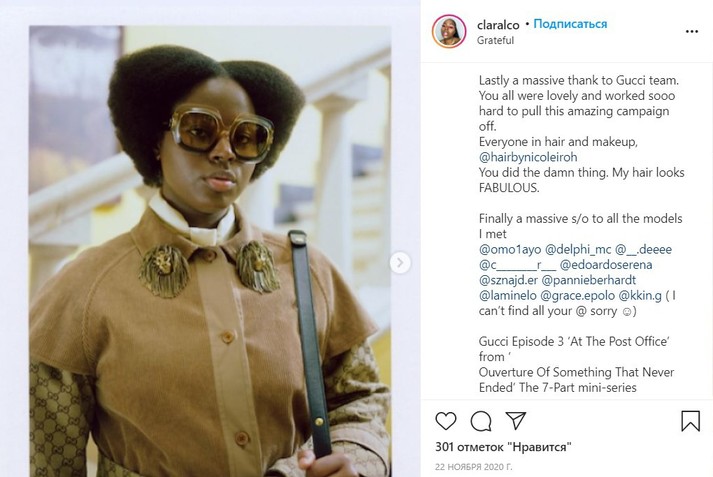Go to the next photo with the arrow
The height and width of the screenshot is (477, 713).
pos(400,263)
